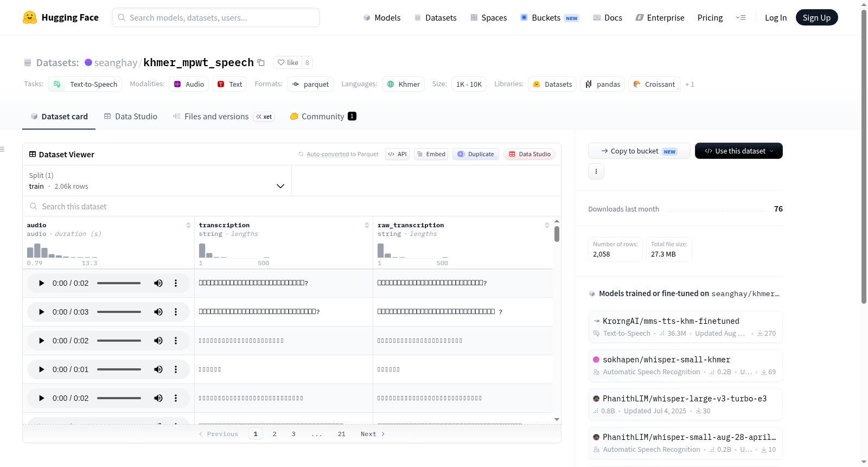Sort the transcription column
Viewport: 868px width, 467px height.
tap(367, 225)
